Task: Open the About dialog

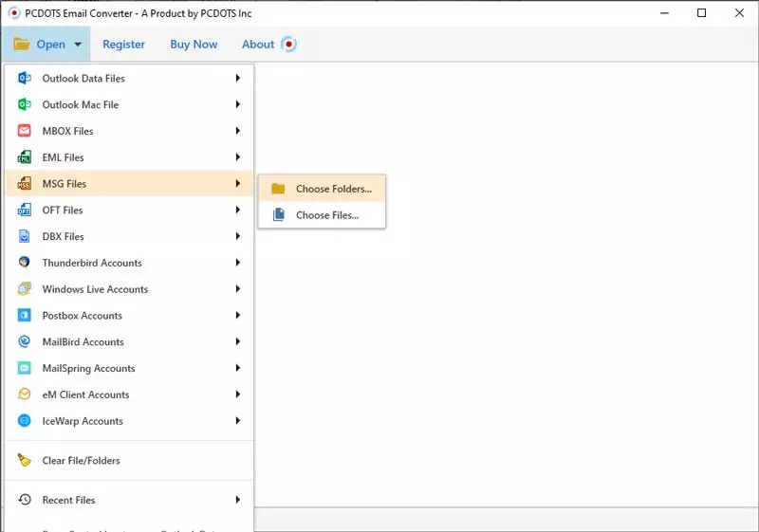Action: [x=258, y=44]
